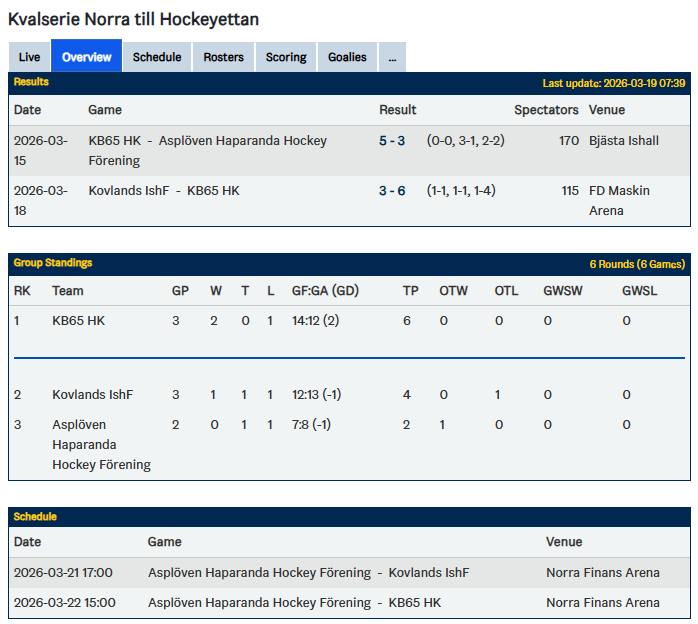This screenshot has height=624, width=698.
Task: Click Norra Finans Arena for 2026-03-22 game
Action: click(x=603, y=603)
